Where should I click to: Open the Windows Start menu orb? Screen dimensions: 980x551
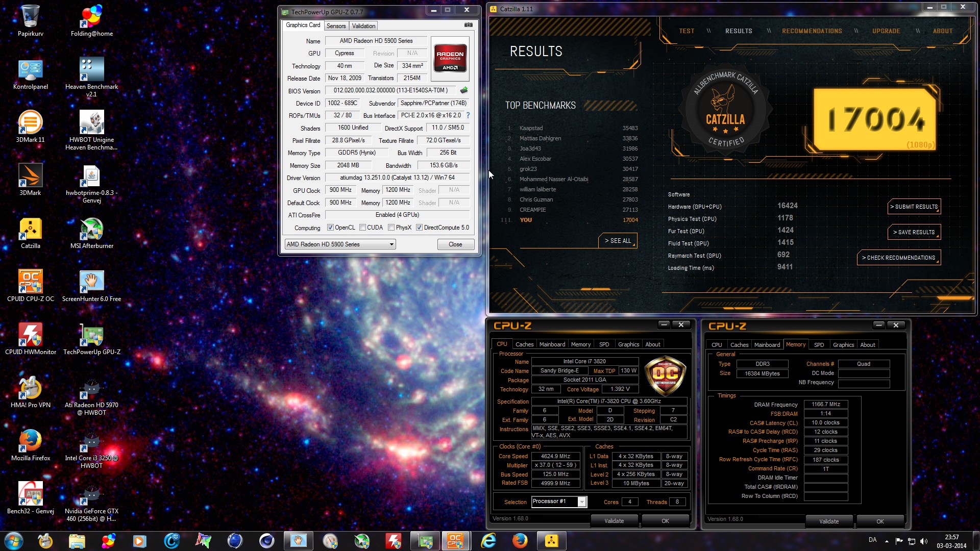(x=13, y=541)
